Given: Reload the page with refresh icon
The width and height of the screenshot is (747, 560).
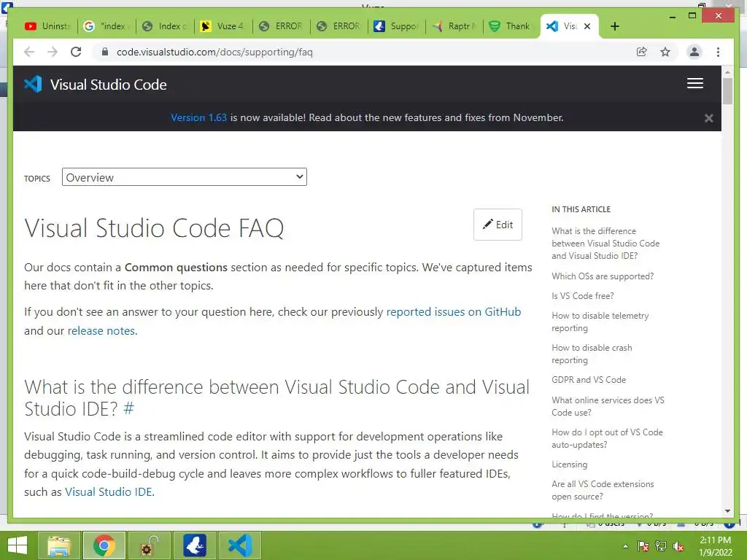Looking at the screenshot, I should (x=76, y=52).
